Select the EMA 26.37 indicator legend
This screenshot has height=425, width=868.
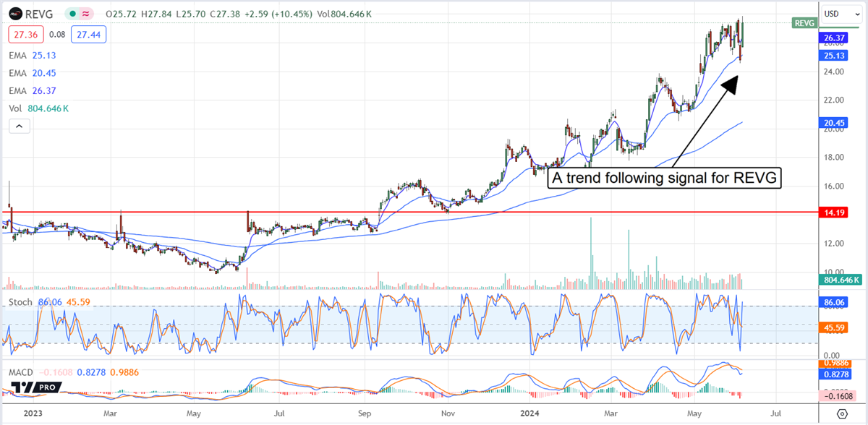click(32, 90)
